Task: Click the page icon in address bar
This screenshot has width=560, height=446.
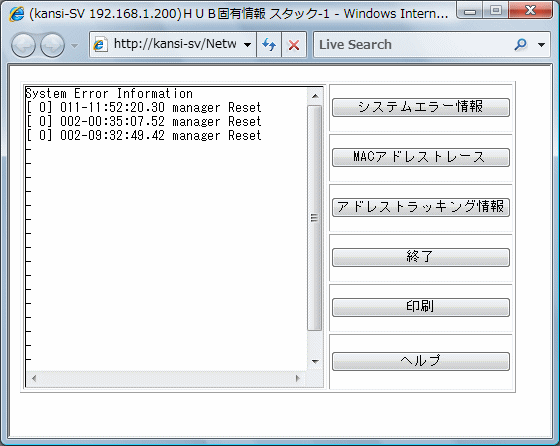Action: (100, 45)
